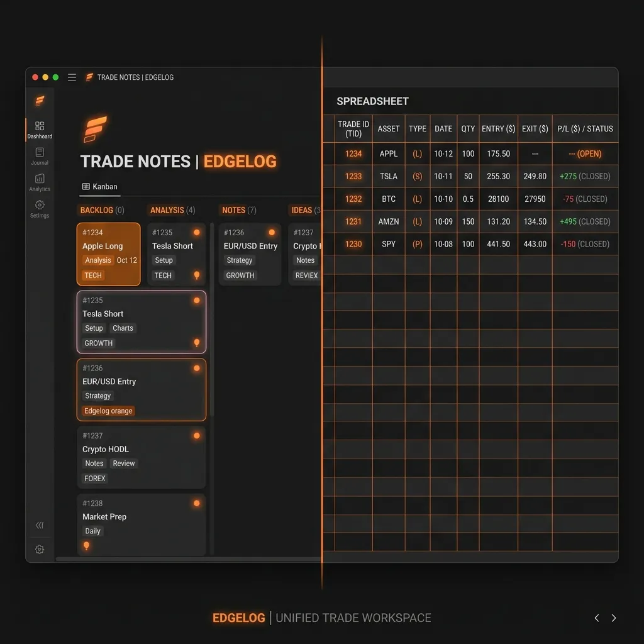This screenshot has width=644, height=644.
Task: Switch to the Kanban view tab
Action: pyautogui.click(x=100, y=186)
